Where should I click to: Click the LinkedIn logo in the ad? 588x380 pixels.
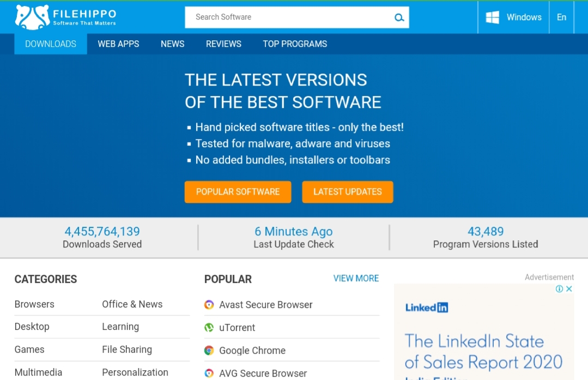pyautogui.click(x=427, y=307)
